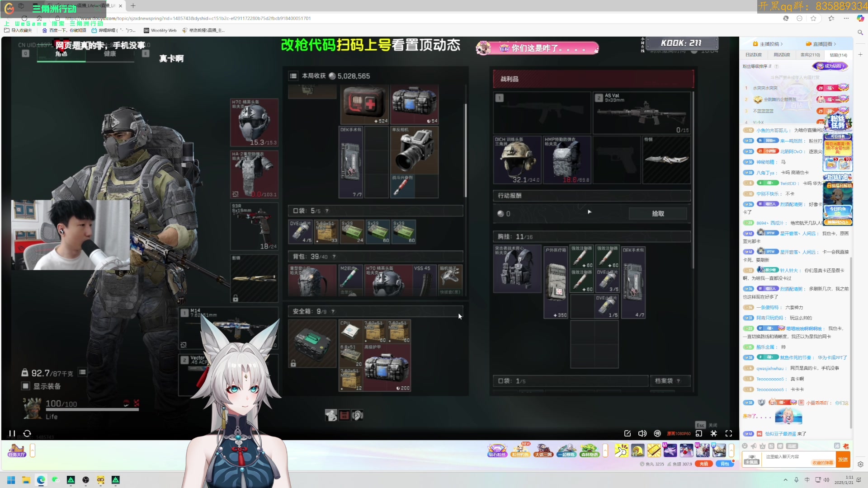Toggle the danmaku bullet comments display
The height and width of the screenshot is (488, 868).
pyautogui.click(x=657, y=433)
